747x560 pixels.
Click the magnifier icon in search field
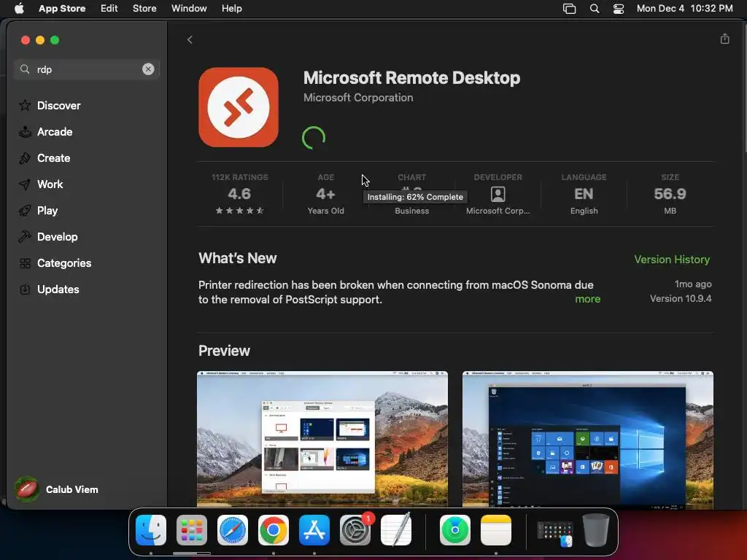point(25,69)
